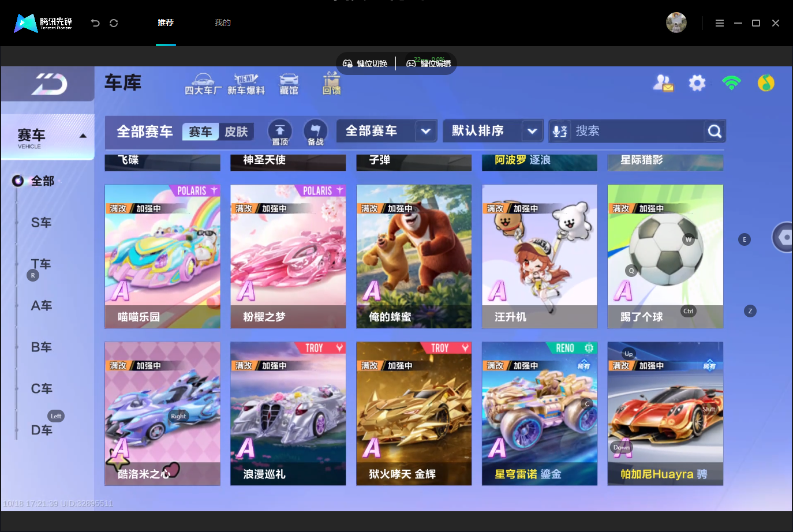Click the 键位切换 key switch button
This screenshot has height=532, width=793.
coord(365,63)
